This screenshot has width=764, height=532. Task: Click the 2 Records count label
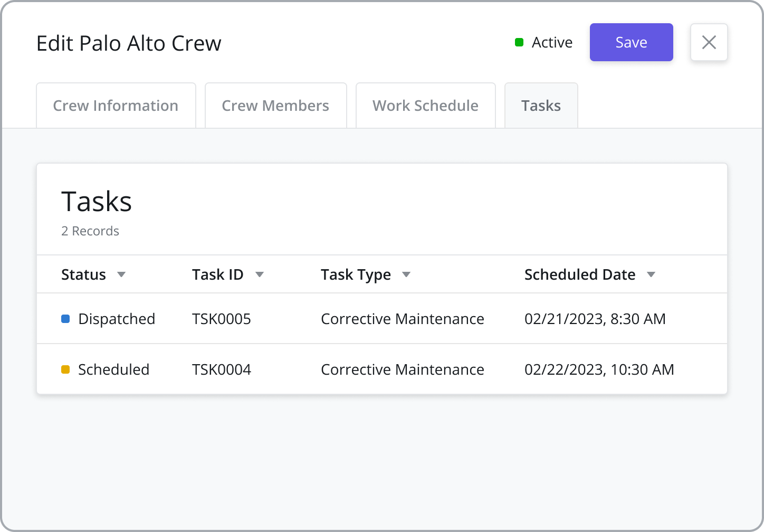[x=90, y=231]
